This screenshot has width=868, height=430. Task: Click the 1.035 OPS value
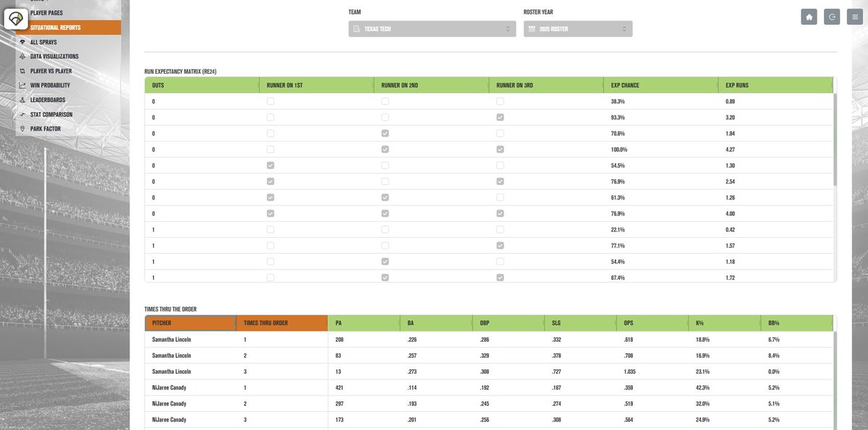(631, 371)
